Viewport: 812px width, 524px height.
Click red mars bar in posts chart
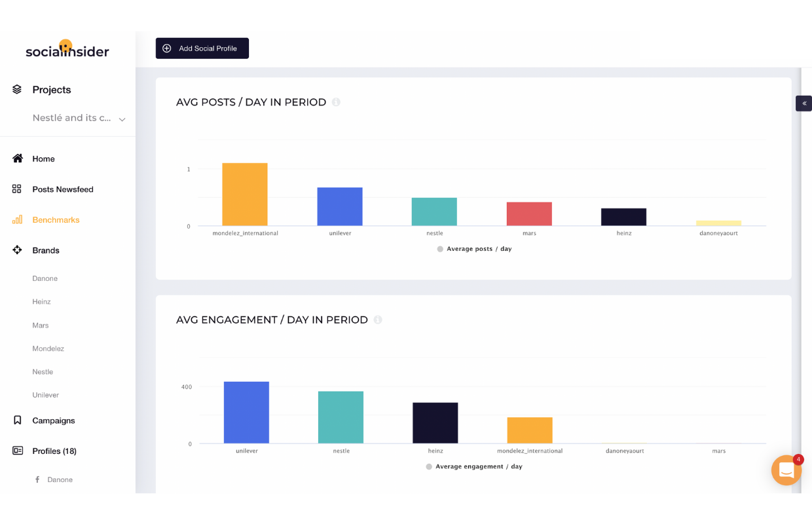pos(529,214)
